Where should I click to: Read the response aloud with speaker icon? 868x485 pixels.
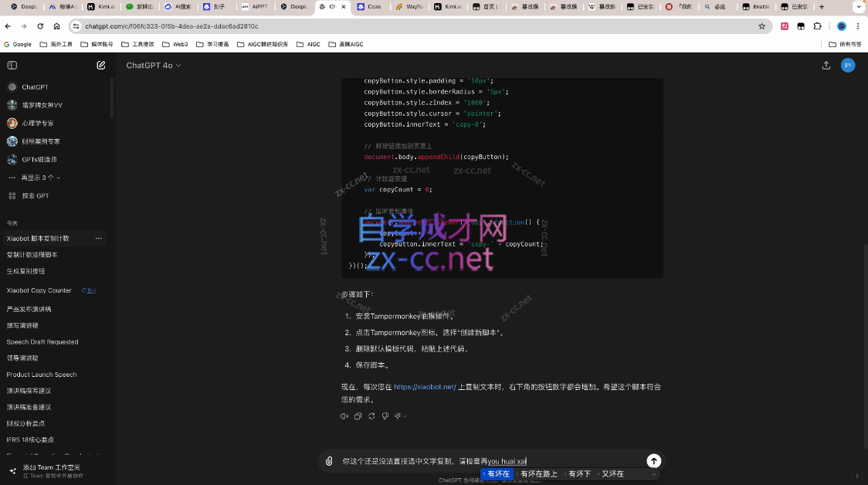(x=344, y=416)
